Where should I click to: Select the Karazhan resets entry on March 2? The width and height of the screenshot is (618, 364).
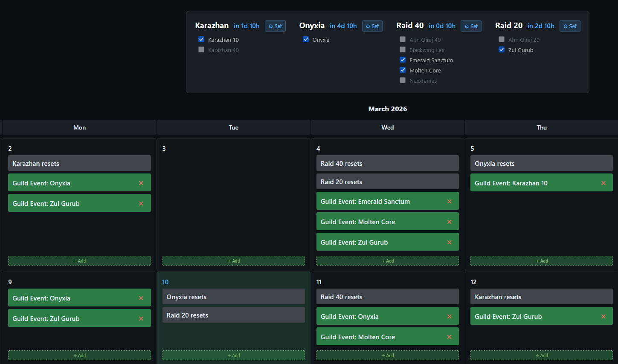pyautogui.click(x=79, y=163)
